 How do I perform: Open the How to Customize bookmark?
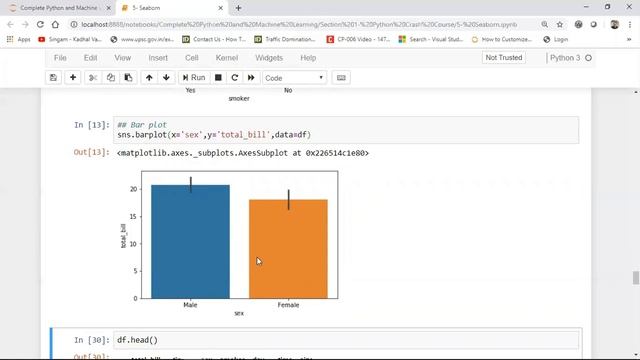point(502,39)
